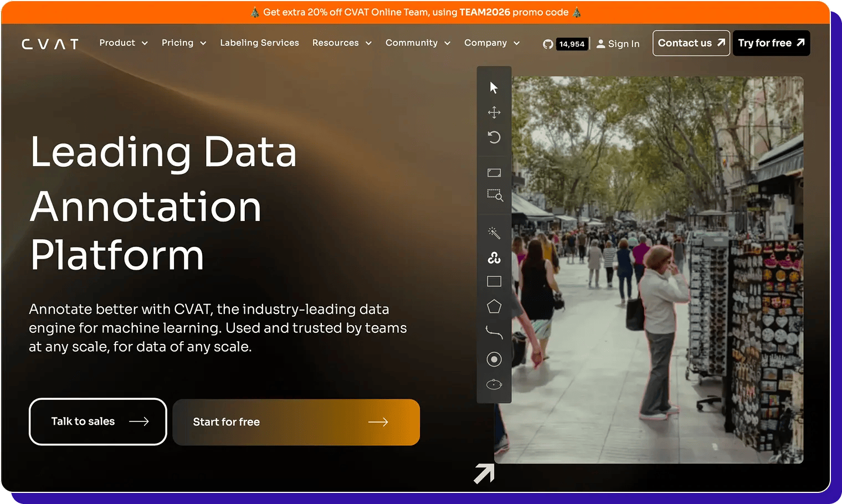Open the OpenCV tools icon
Image resolution: width=842 pixels, height=504 pixels.
494,258
